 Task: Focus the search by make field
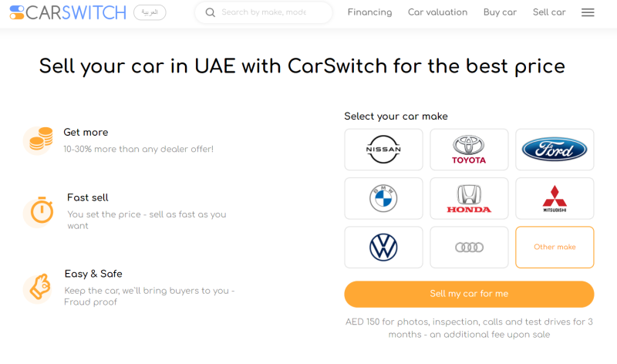[x=264, y=12]
